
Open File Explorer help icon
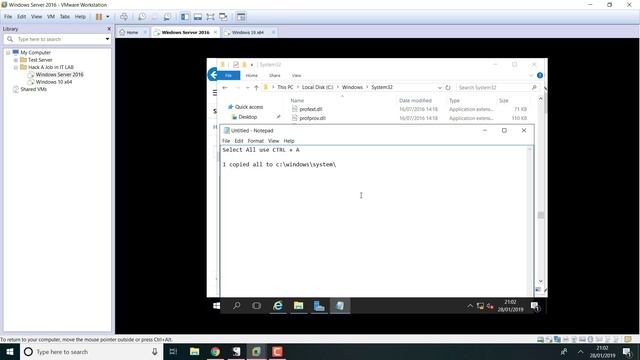click(x=540, y=76)
